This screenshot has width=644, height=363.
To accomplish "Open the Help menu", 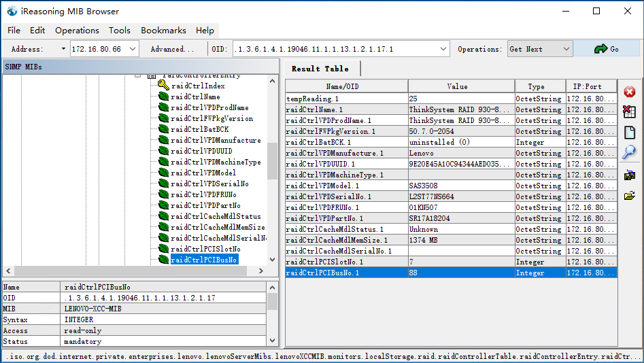I will coord(205,31).
